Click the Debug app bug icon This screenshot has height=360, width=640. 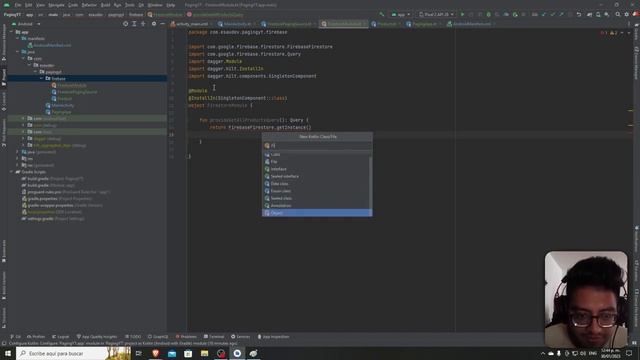coord(489,14)
